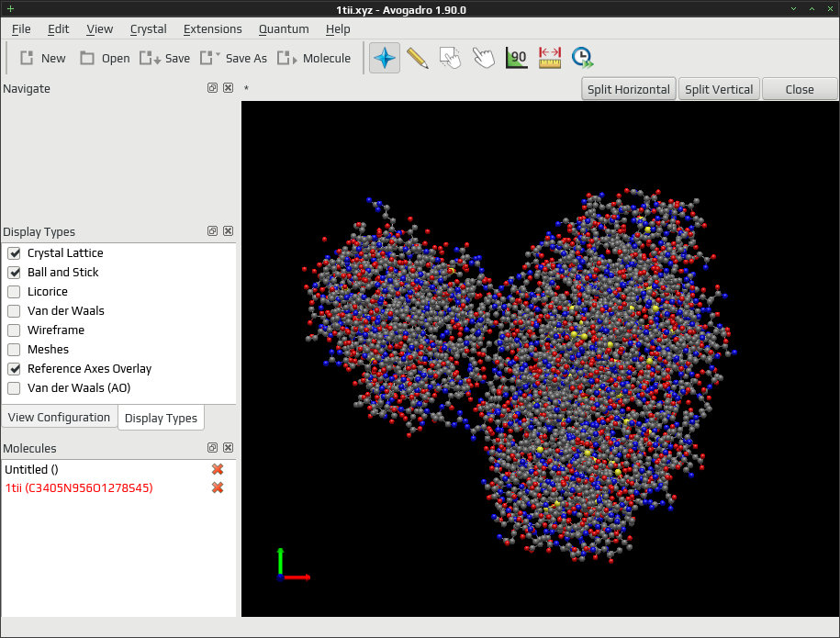The width and height of the screenshot is (840, 638).
Task: Pick the Template ruler tool
Action: point(550,58)
